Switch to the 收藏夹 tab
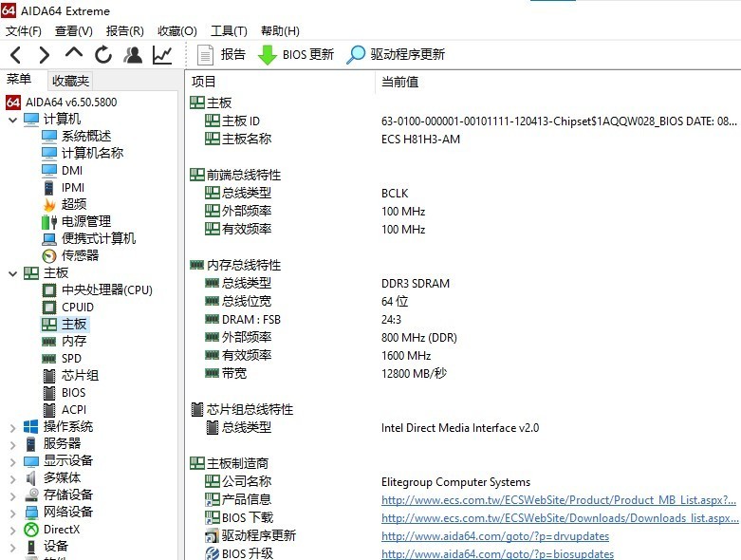 [70, 81]
